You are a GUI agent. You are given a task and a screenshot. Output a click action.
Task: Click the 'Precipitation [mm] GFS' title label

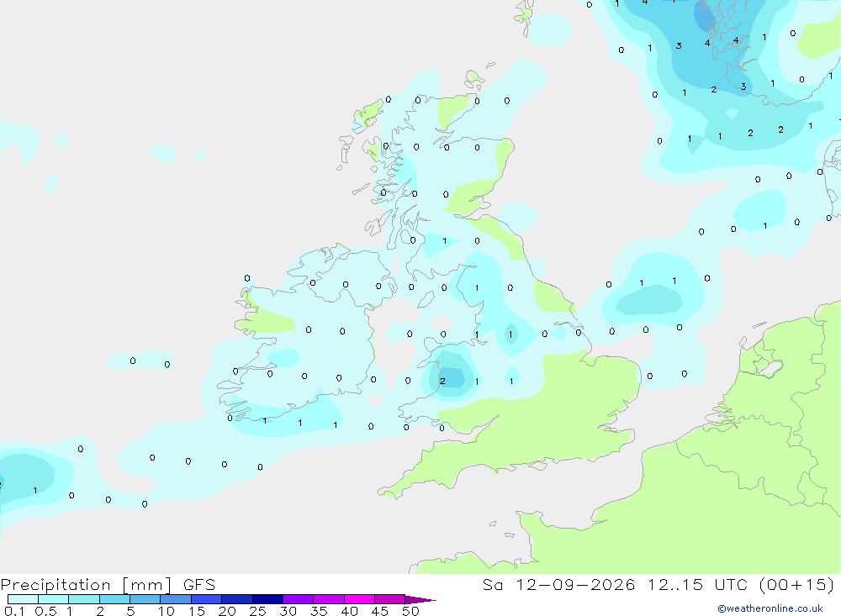108,585
